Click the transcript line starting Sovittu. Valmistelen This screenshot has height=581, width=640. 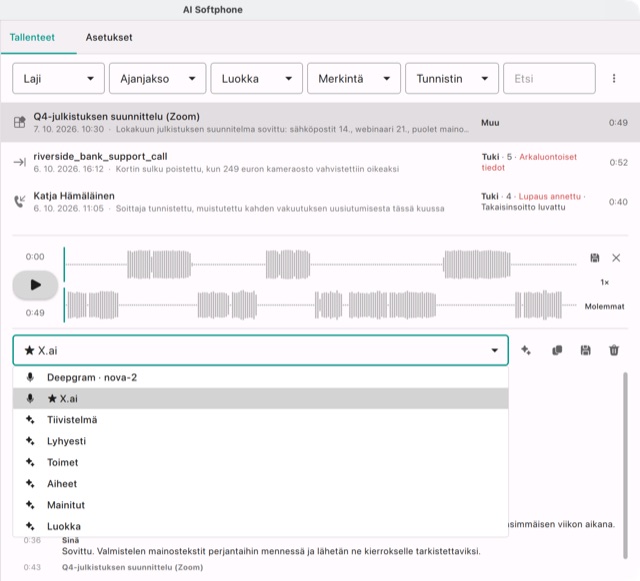pyautogui.click(x=271, y=551)
